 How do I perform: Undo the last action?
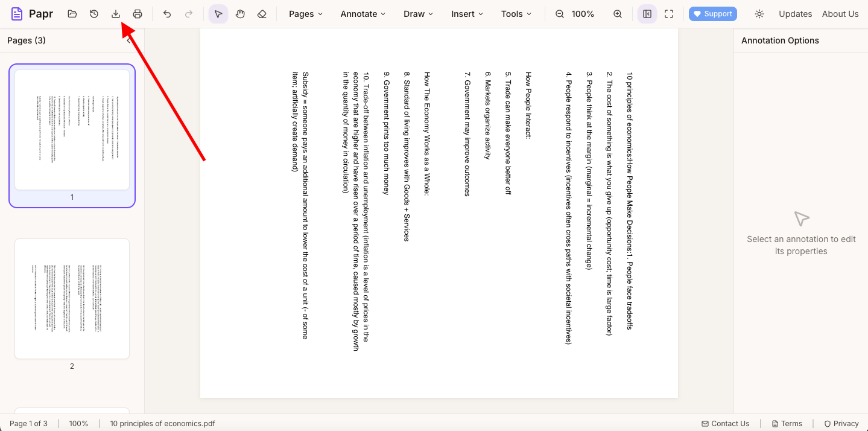[167, 13]
